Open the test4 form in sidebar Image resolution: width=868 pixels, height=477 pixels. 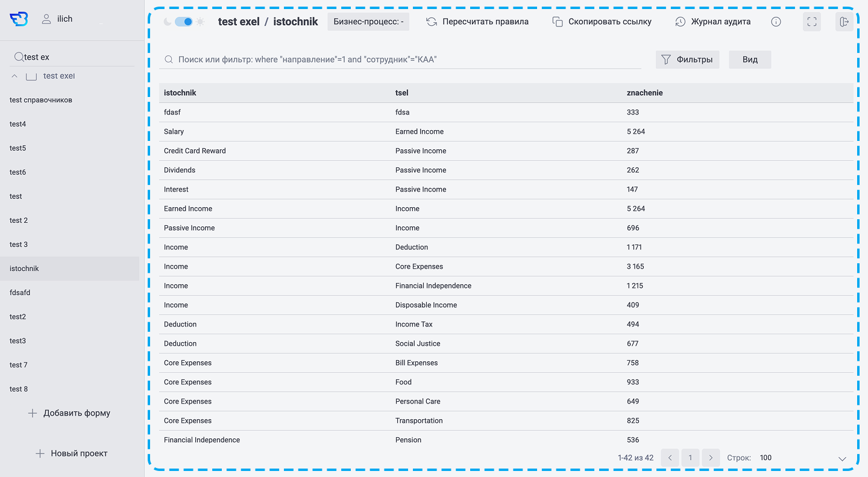(x=18, y=124)
